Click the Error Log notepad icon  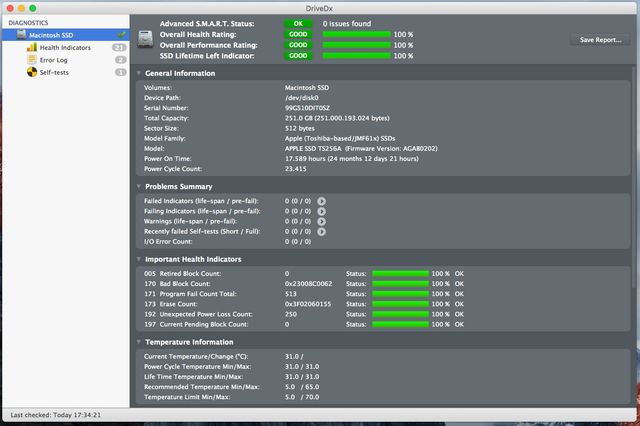[32, 60]
